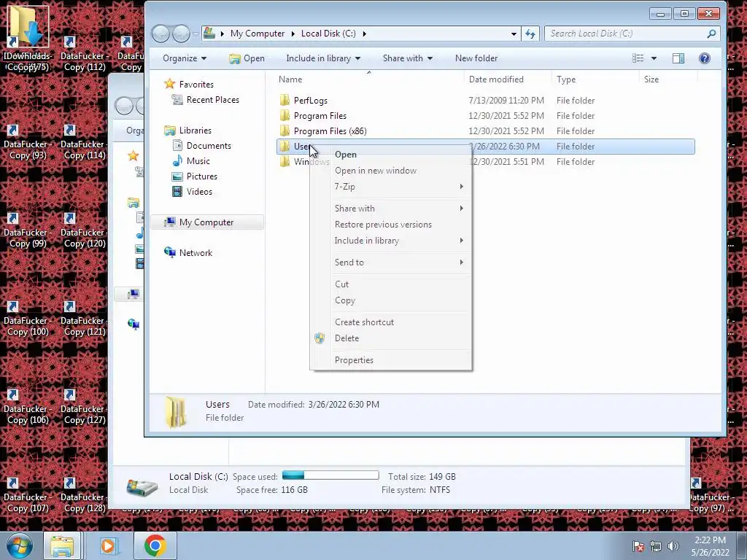
Task: Click Local Disk space used bar
Action: tap(330, 475)
